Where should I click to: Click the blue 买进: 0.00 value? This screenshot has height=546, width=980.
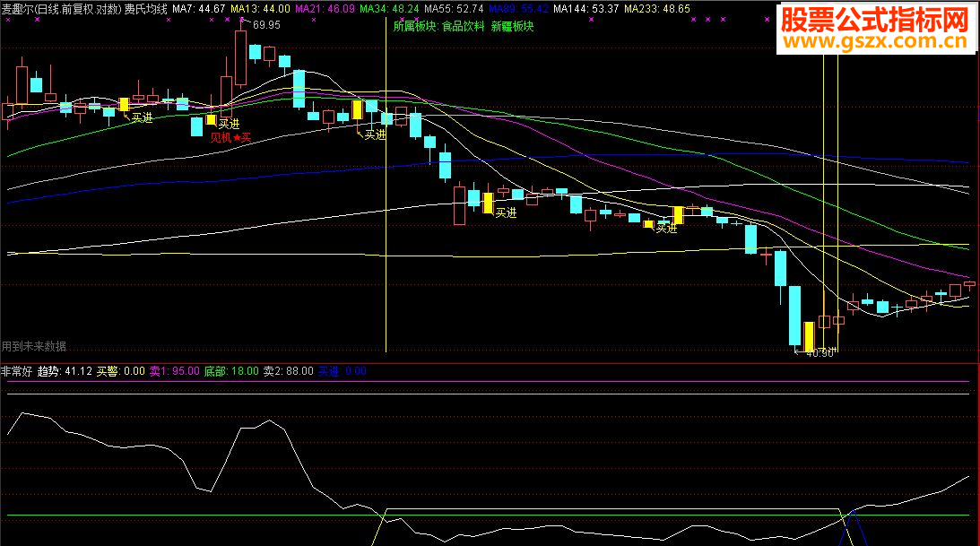pos(343,371)
